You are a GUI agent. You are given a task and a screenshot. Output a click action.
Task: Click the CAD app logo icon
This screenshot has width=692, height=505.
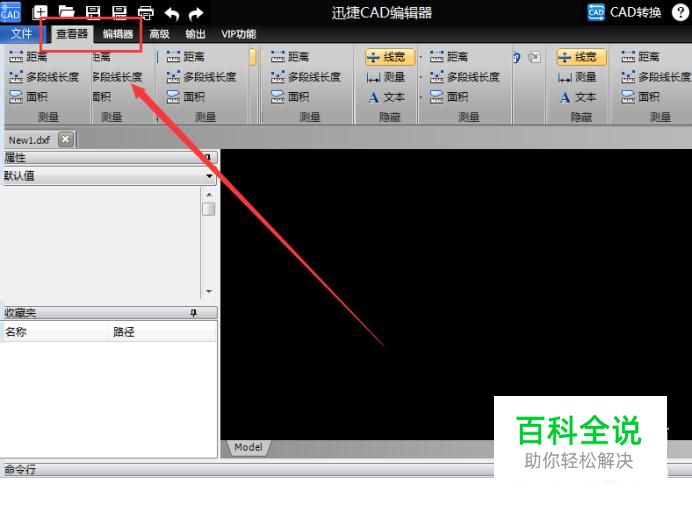[x=11, y=11]
